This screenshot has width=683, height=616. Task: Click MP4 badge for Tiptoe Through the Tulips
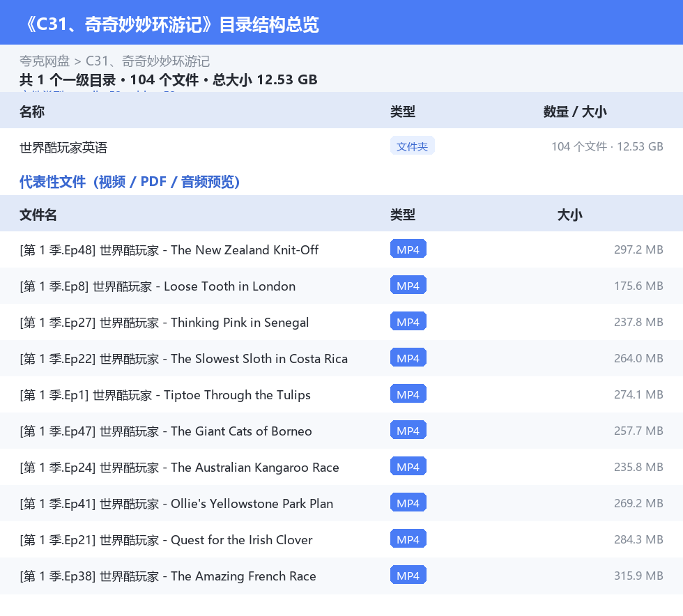(408, 394)
